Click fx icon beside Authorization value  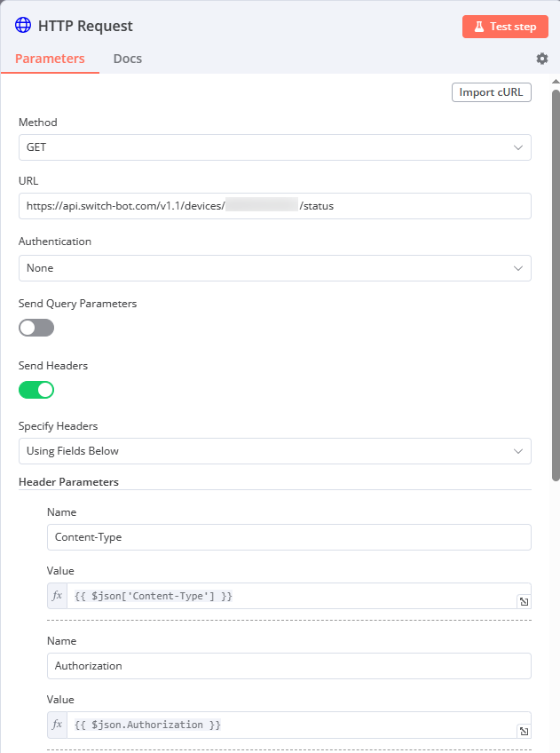pyautogui.click(x=57, y=725)
